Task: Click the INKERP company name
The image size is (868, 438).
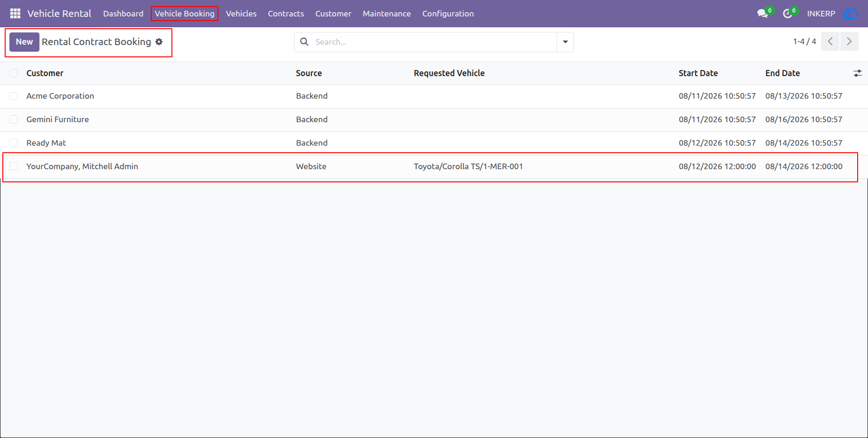Action: pos(821,14)
